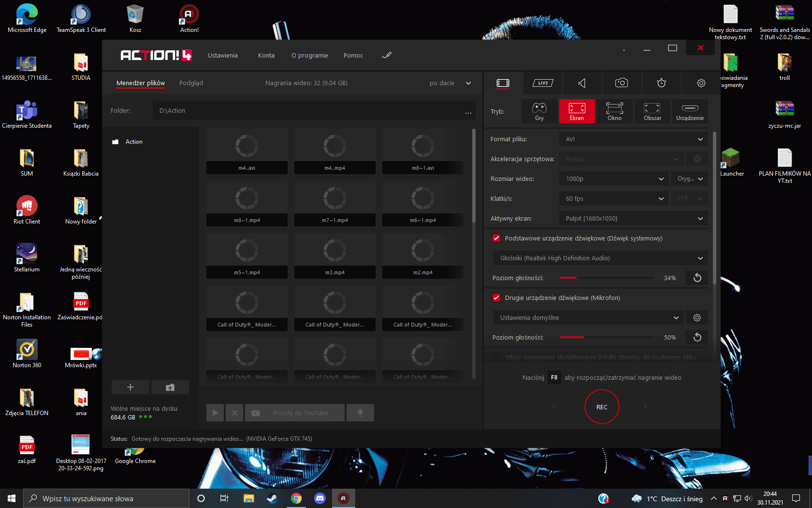Open the benchmark timer tab
Image resolution: width=812 pixels, height=508 pixels.
[x=661, y=83]
